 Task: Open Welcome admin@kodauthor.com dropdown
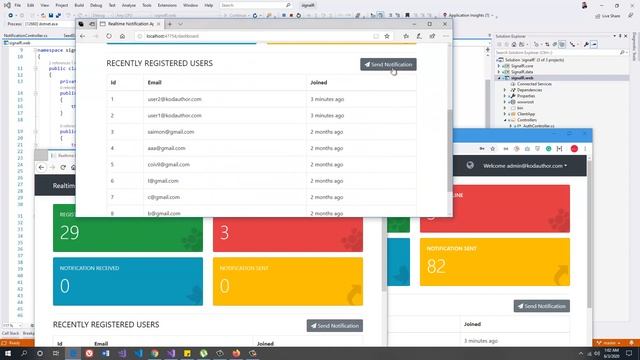click(525, 166)
